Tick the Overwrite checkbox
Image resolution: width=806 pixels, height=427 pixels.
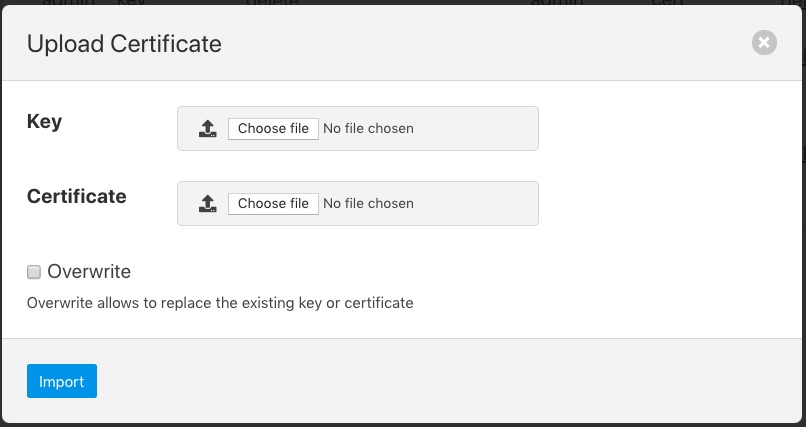[x=34, y=272]
